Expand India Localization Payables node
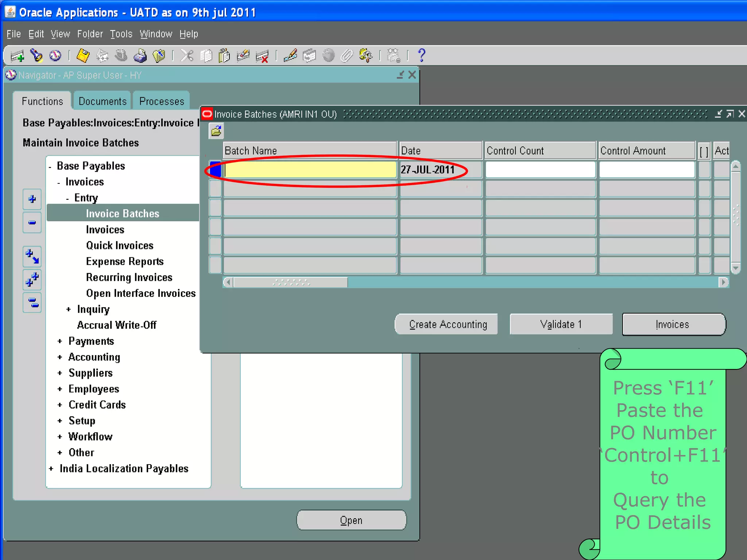 [51, 469]
